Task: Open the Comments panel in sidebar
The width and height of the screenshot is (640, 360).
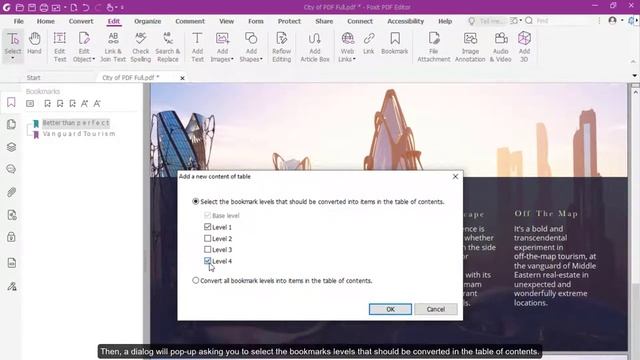Action: (x=11, y=169)
